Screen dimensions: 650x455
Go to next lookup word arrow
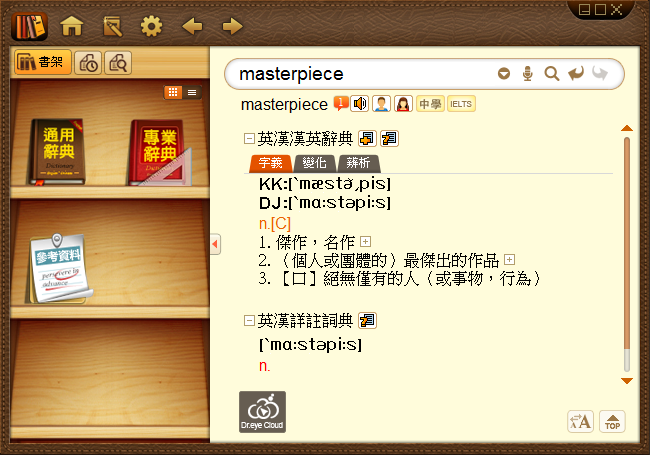600,73
